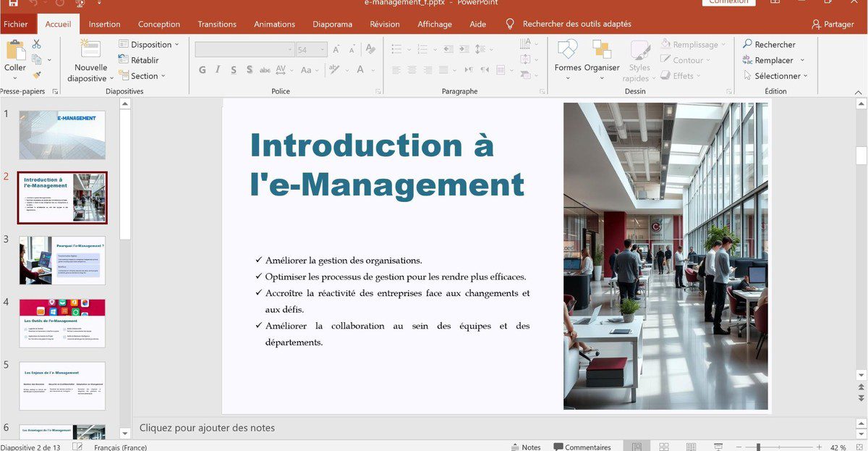Switch to slide sorter view icon
The image size is (868, 451).
coord(664,447)
